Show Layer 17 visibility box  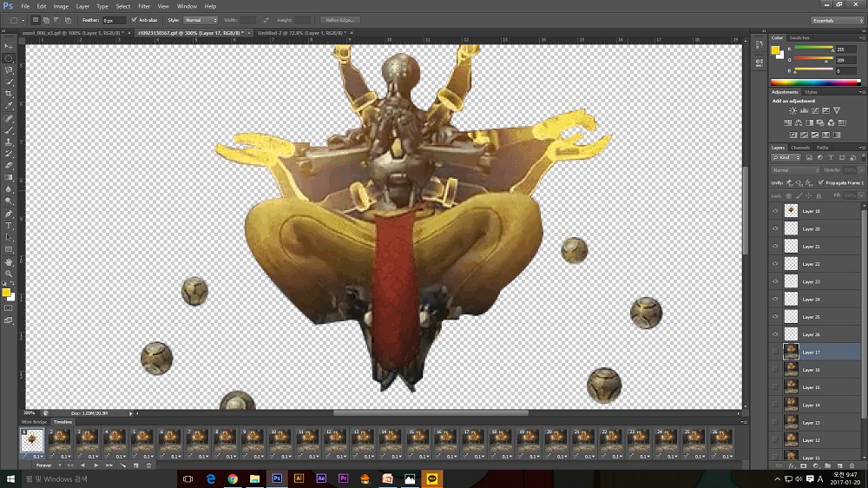pyautogui.click(x=775, y=353)
